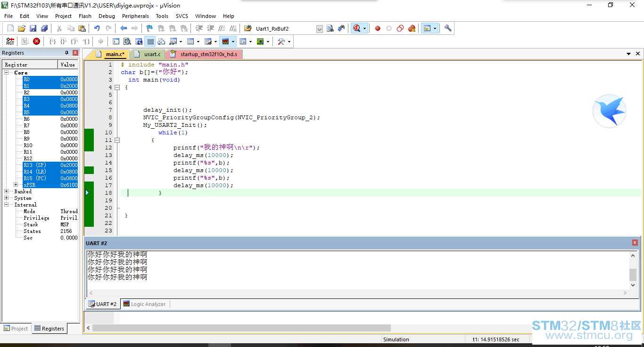
Task: Expand the System register group
Action: [7, 198]
